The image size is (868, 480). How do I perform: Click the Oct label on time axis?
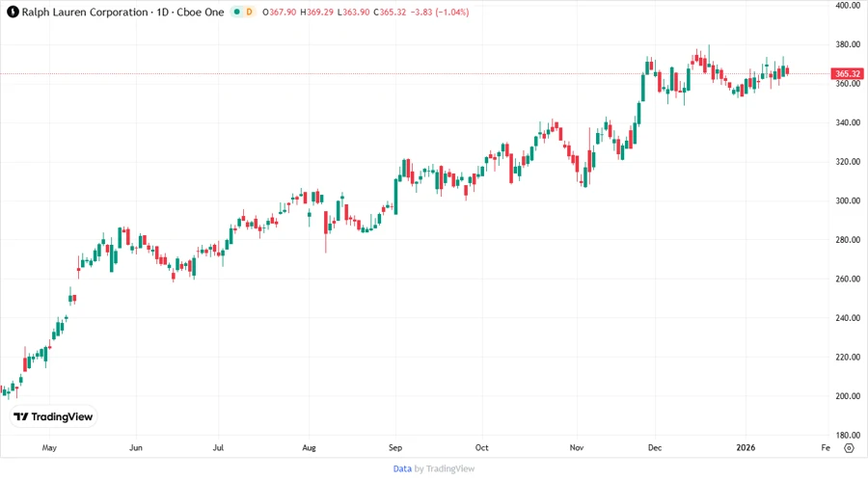click(x=481, y=447)
